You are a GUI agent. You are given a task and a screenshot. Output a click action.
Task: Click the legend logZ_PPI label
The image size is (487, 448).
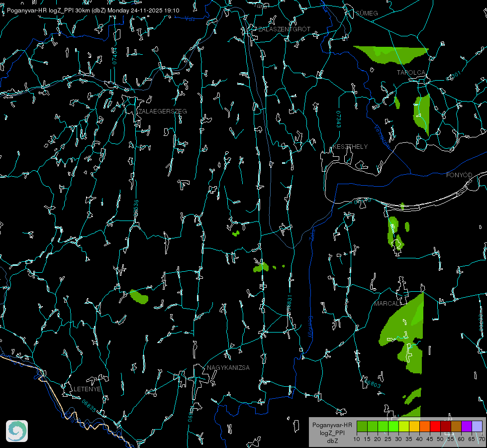tap(332, 433)
